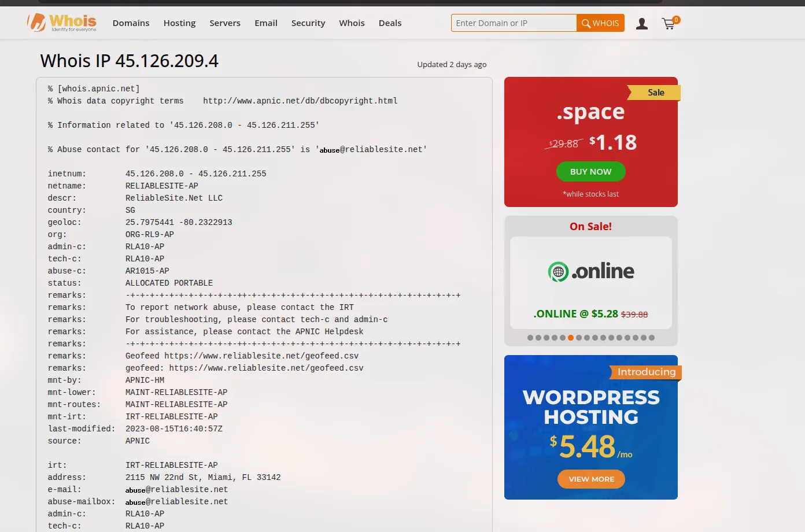
Task: Go to the Whois nav item
Action: click(352, 23)
